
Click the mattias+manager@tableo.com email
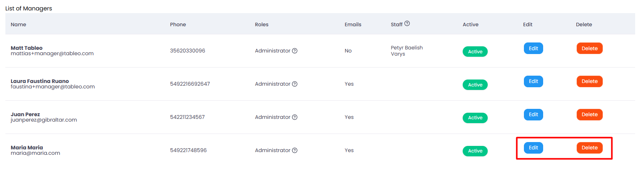pos(52,54)
